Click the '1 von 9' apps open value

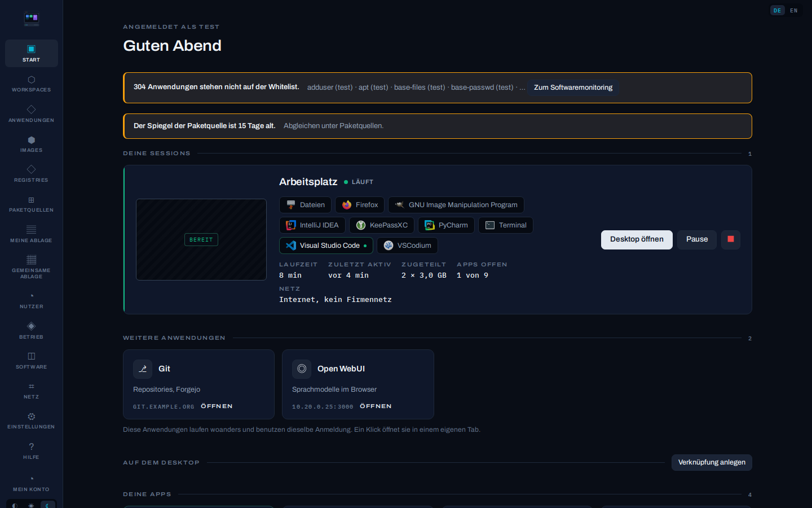pos(473,275)
